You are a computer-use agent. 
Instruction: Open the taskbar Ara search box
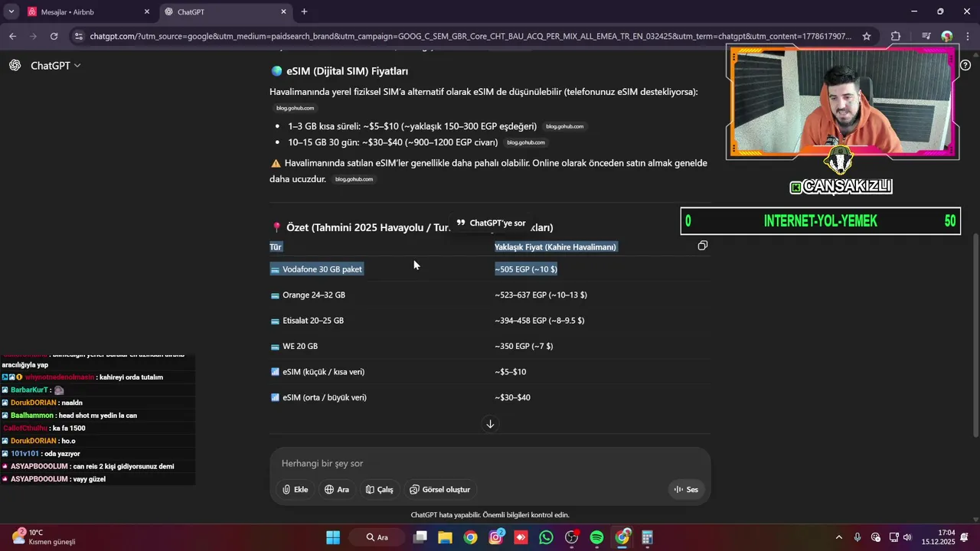[x=377, y=537]
